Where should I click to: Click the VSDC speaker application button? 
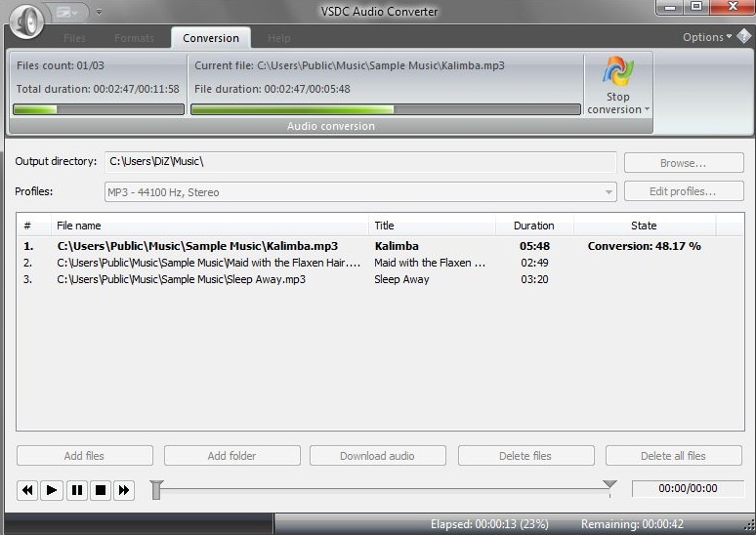[27, 20]
